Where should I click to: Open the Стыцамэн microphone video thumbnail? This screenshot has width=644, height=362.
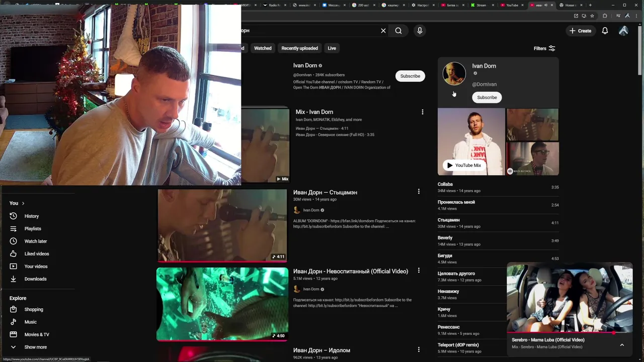point(222,225)
